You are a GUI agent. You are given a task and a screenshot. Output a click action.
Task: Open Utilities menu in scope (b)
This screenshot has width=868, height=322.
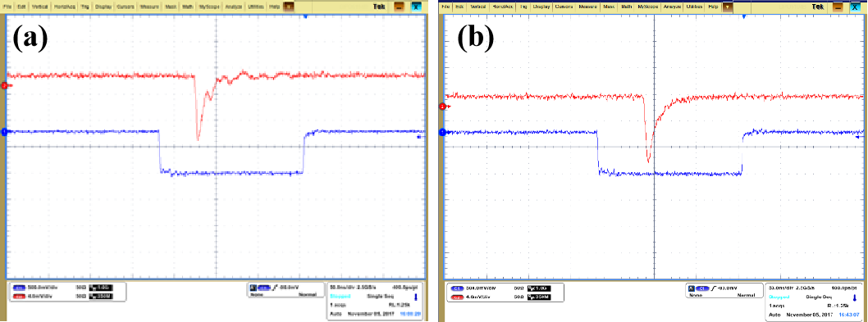pyautogui.click(x=694, y=7)
